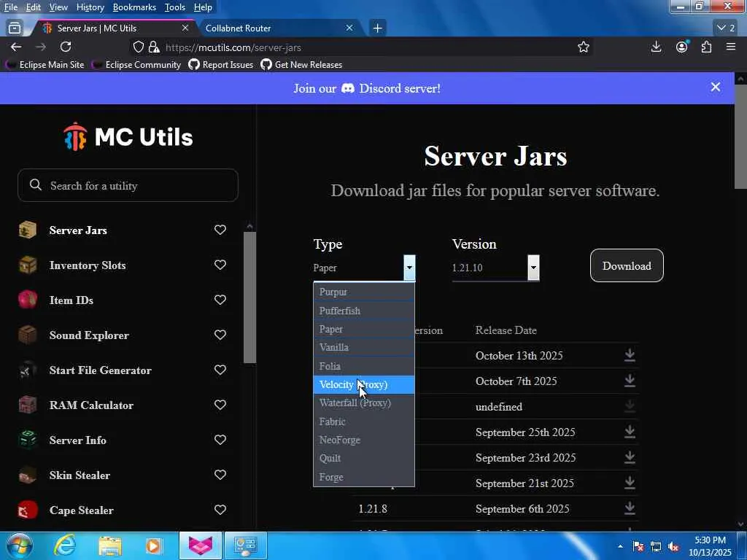
Task: Open the RAM Calculator icon
Action: [x=28, y=405]
